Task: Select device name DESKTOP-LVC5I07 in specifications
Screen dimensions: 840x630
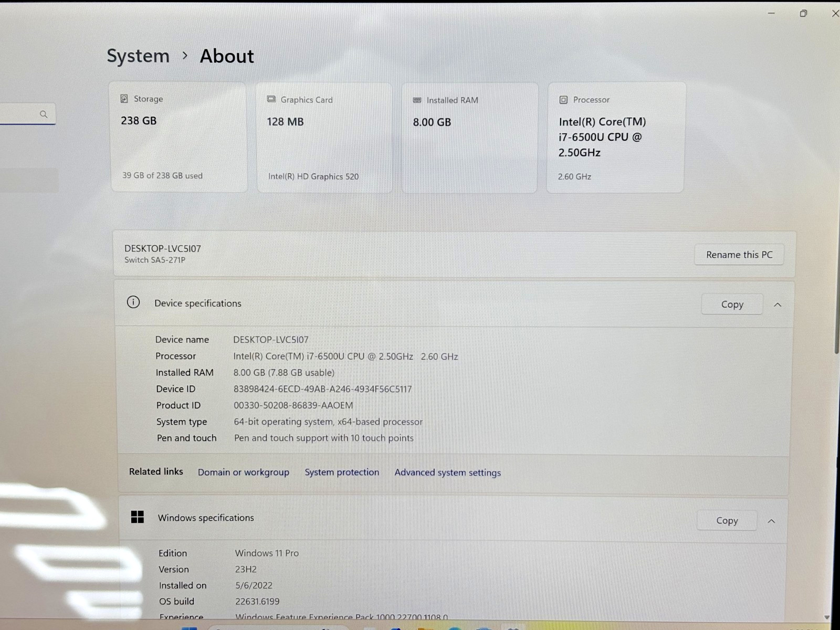Action: (x=271, y=340)
